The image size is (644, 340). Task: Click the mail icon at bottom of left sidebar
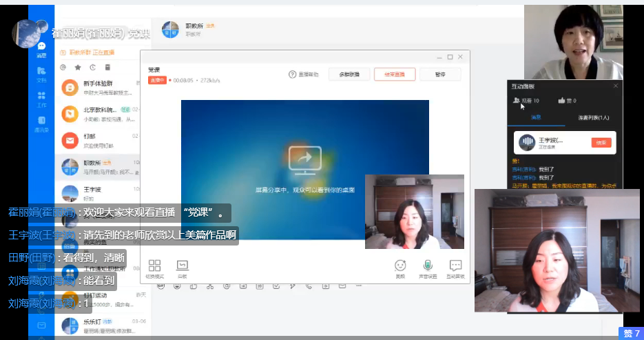[41, 326]
